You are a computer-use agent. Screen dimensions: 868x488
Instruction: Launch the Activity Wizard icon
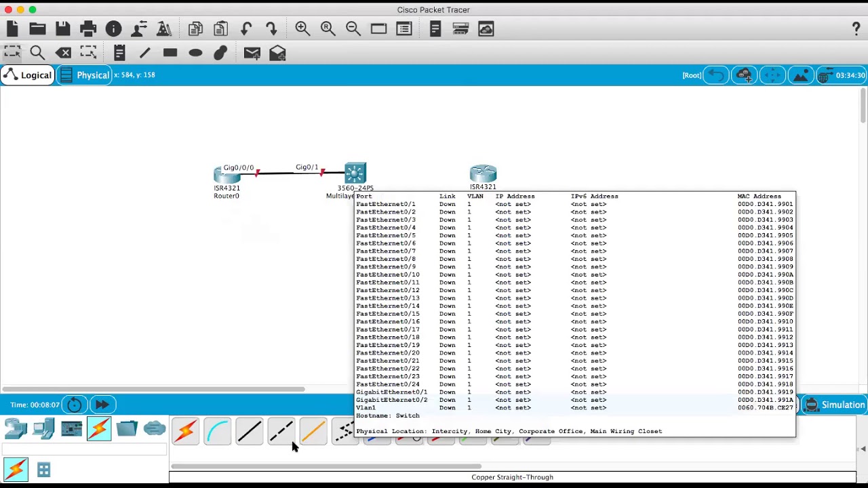click(164, 28)
